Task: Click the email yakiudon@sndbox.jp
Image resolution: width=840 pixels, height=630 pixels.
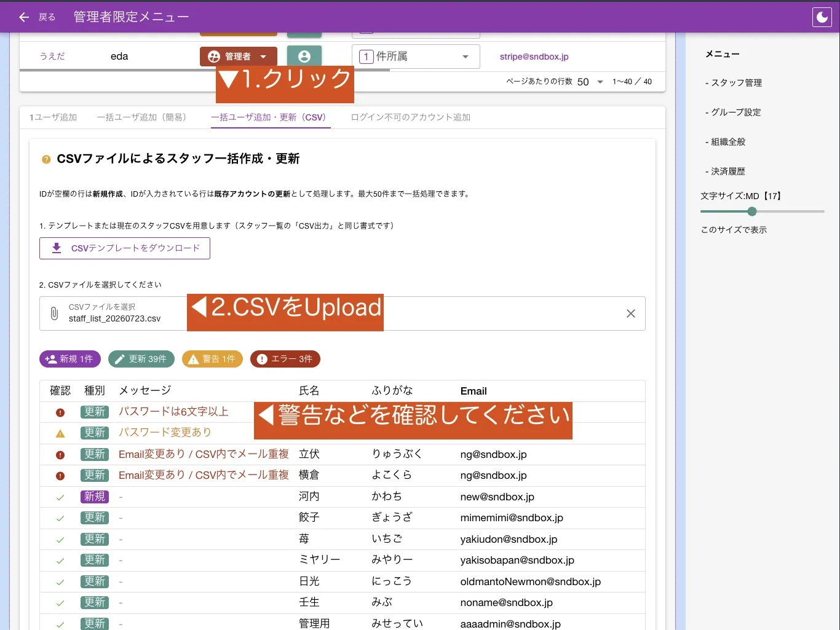Action: click(509, 539)
